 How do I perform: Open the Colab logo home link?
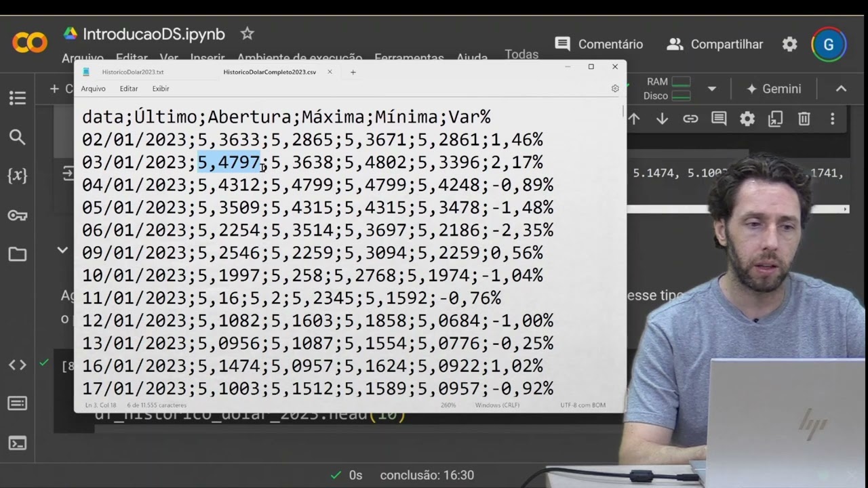(x=29, y=43)
